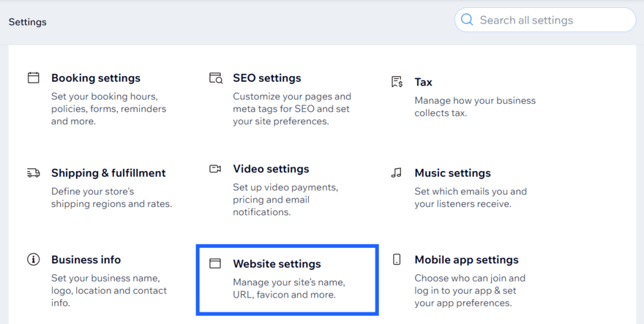Click the Mobile app settings phone icon
644x324 pixels.
[x=397, y=260]
